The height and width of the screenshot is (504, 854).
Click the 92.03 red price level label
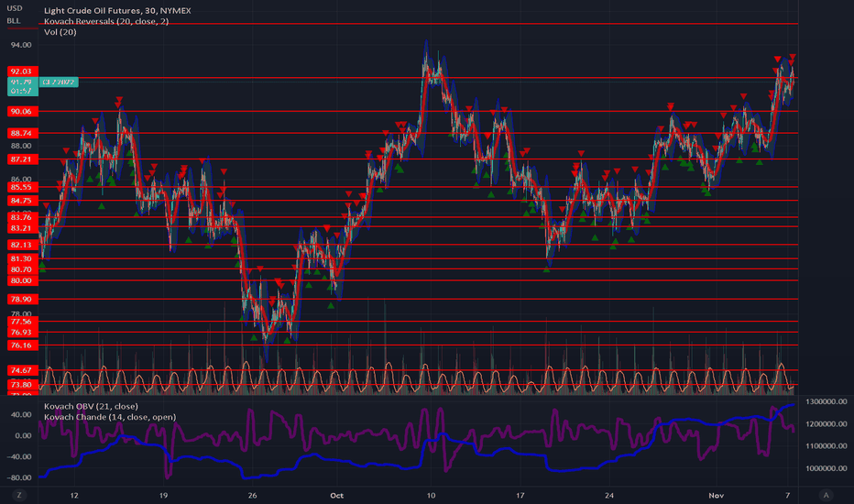(21, 71)
